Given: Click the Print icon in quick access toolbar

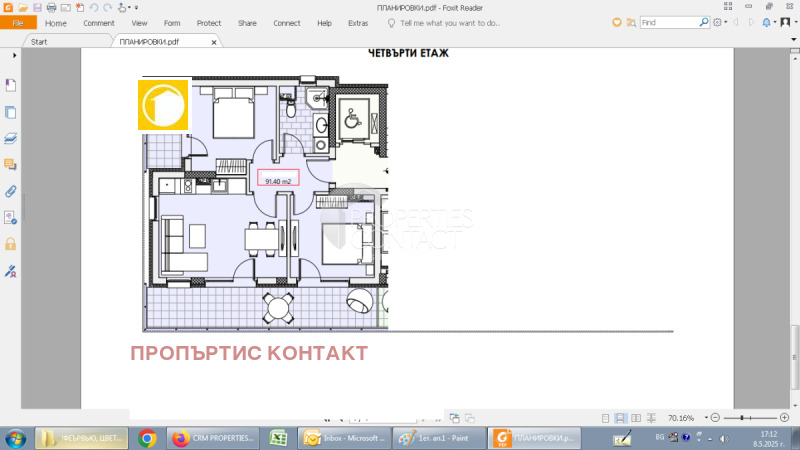Looking at the screenshot, I should pos(51,8).
